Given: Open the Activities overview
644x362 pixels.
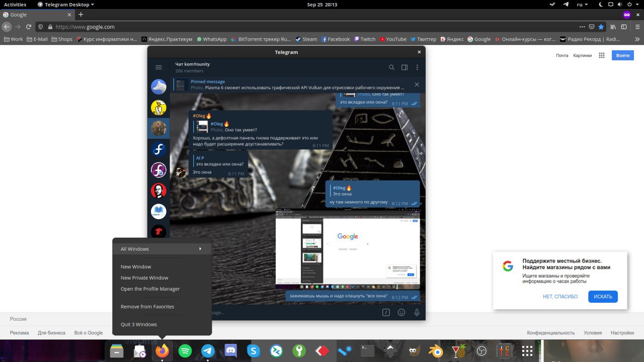Looking at the screenshot, I should coord(15,5).
